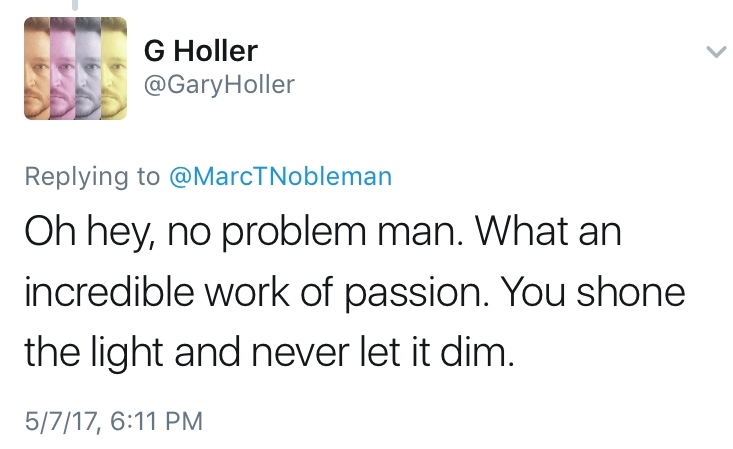
Task: Open the @MarcTNobleman mention link
Action: (280, 177)
